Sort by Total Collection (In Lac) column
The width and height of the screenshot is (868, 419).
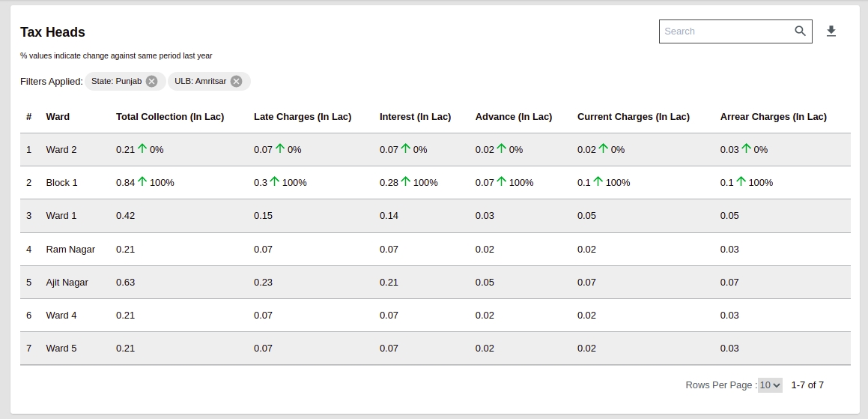(170, 117)
